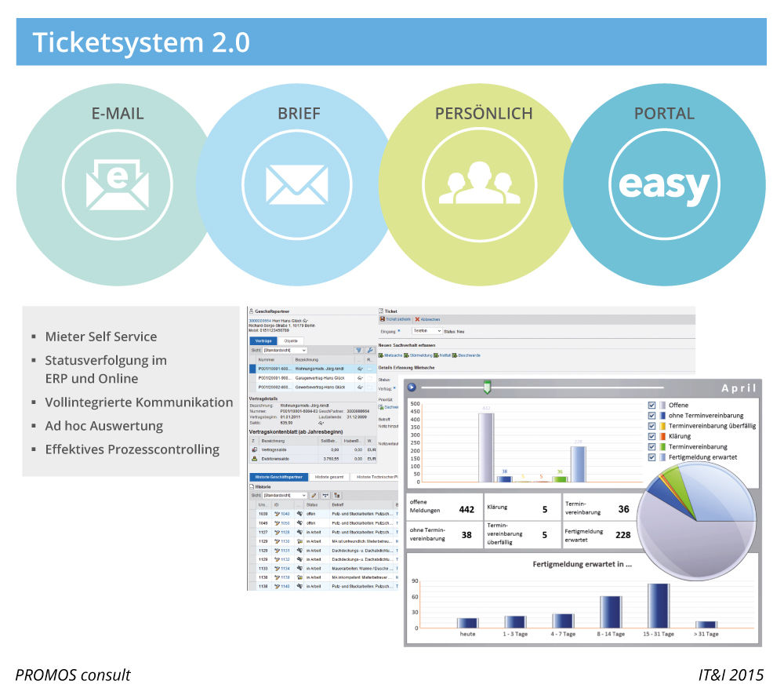
Task: Click the filter icon above contracts table
Action: (358, 350)
